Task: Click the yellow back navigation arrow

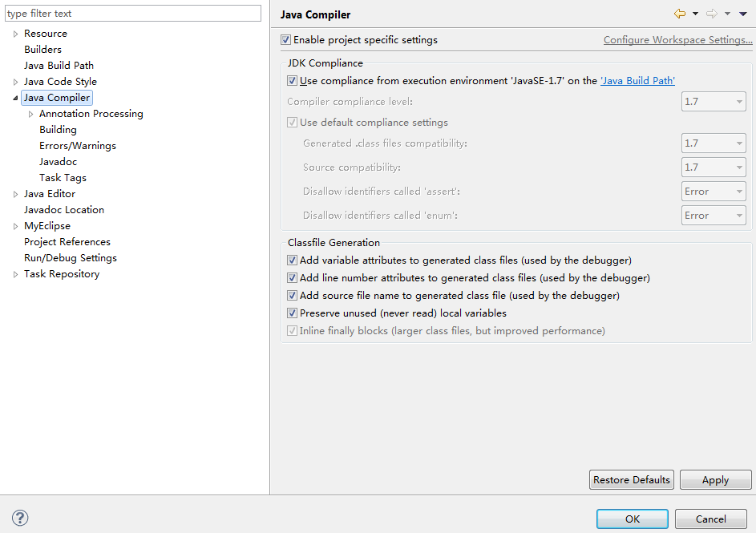Action: coord(680,14)
